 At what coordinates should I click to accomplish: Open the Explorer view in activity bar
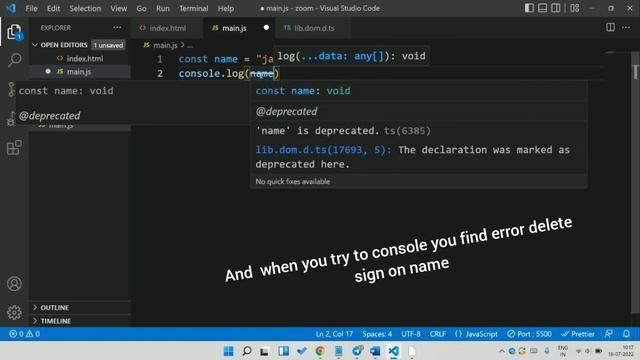click(x=14, y=32)
